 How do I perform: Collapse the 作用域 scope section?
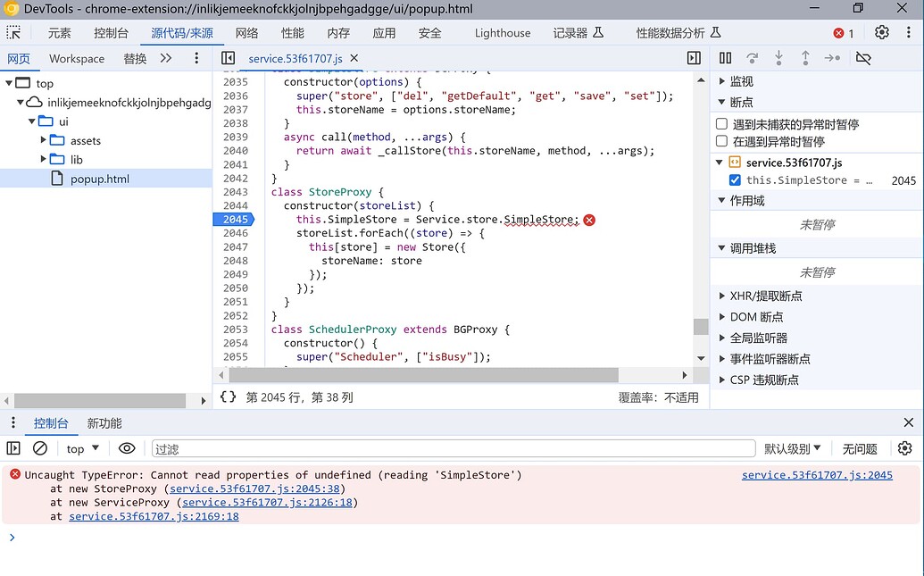tap(721, 200)
